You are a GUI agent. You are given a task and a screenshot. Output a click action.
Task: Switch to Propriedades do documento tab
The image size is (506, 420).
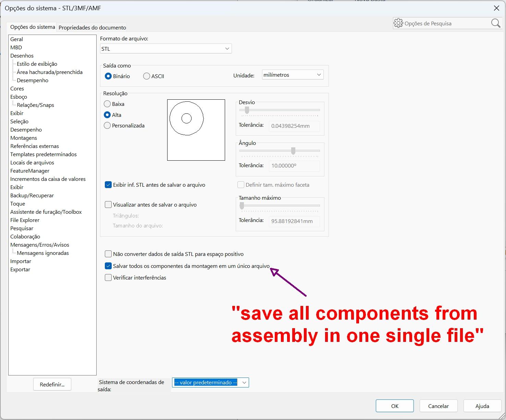click(92, 27)
